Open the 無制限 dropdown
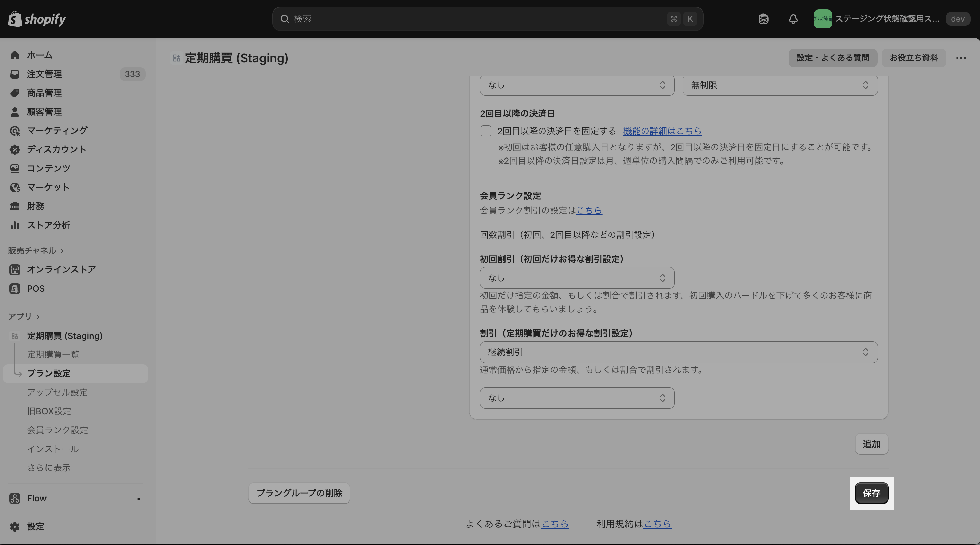The width and height of the screenshot is (980, 545). tap(780, 85)
